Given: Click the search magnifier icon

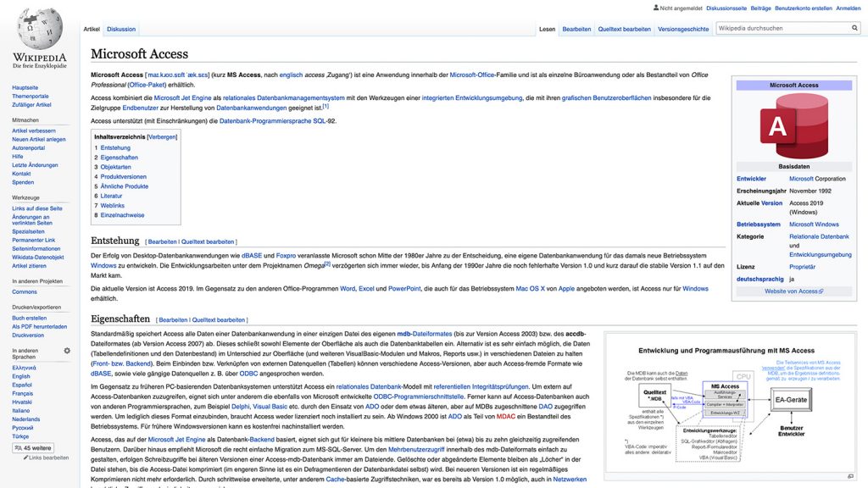Looking at the screenshot, I should tap(854, 28).
